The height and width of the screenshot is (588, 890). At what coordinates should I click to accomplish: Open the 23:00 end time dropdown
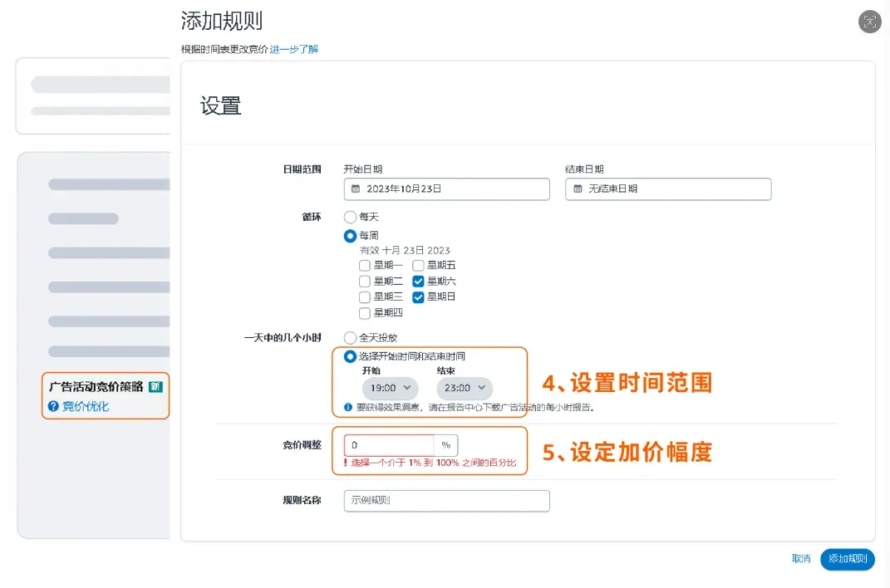465,388
